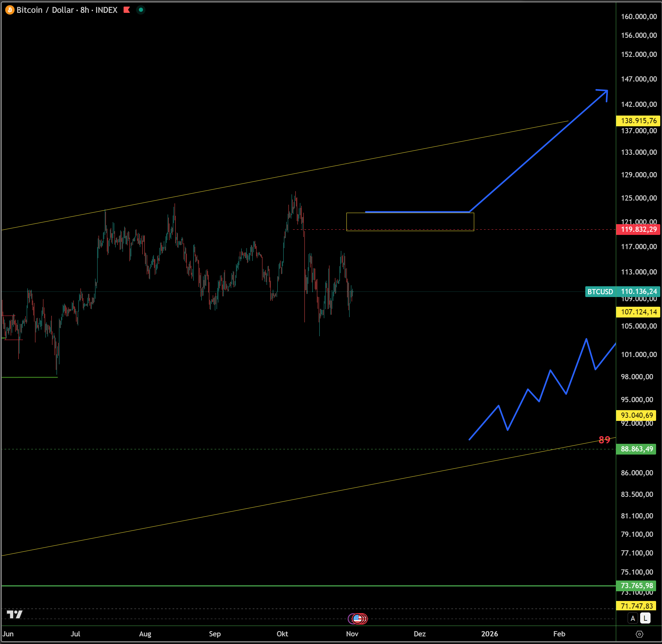Click the Okt label on time axis

(x=282, y=634)
